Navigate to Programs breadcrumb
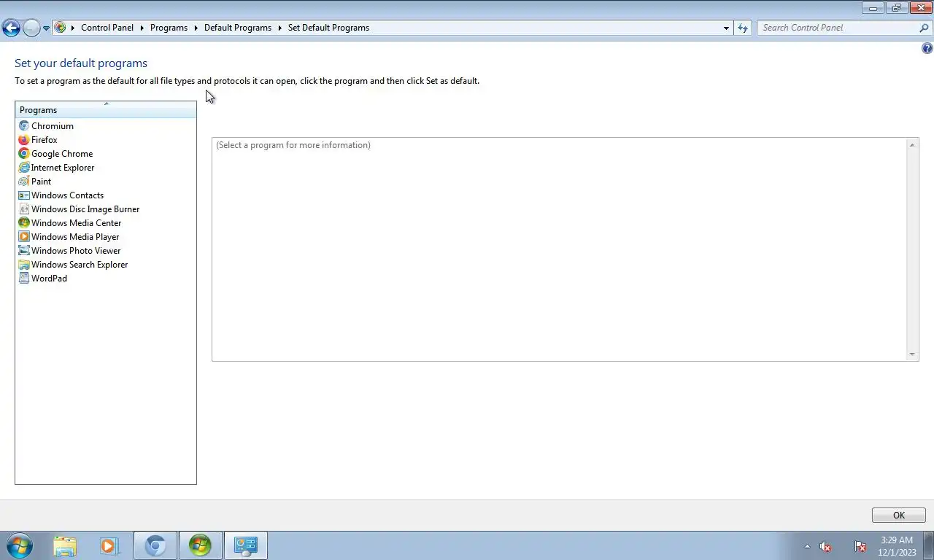 (169, 28)
